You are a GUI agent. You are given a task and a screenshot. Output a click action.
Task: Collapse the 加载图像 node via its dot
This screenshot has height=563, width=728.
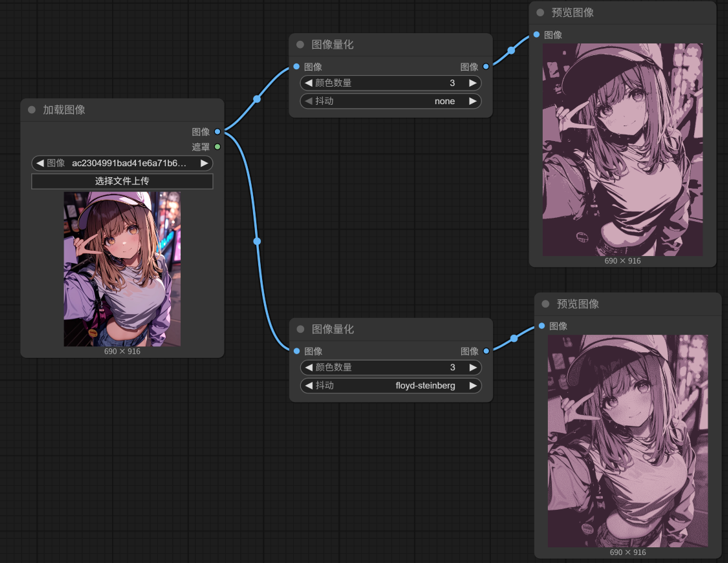(x=32, y=110)
